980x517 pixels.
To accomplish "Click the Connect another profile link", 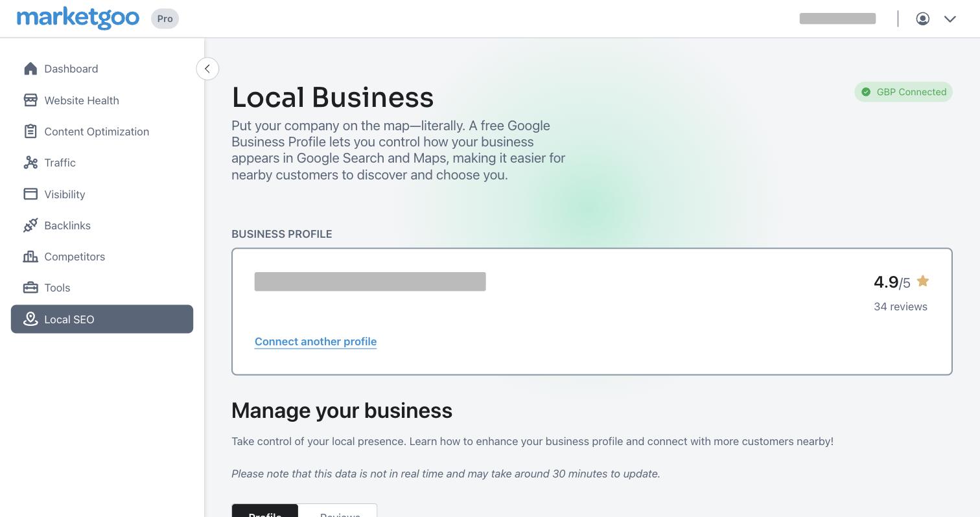I will 316,341.
